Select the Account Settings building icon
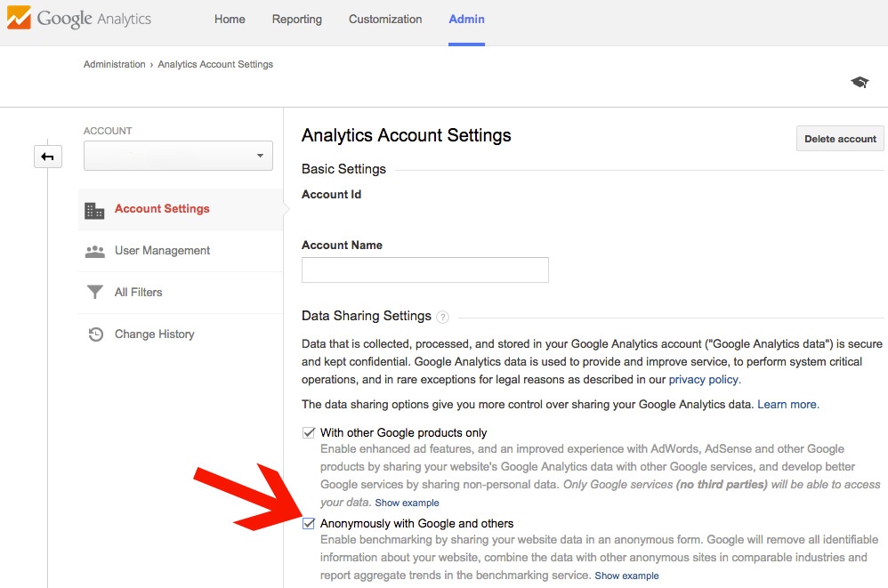 click(94, 209)
